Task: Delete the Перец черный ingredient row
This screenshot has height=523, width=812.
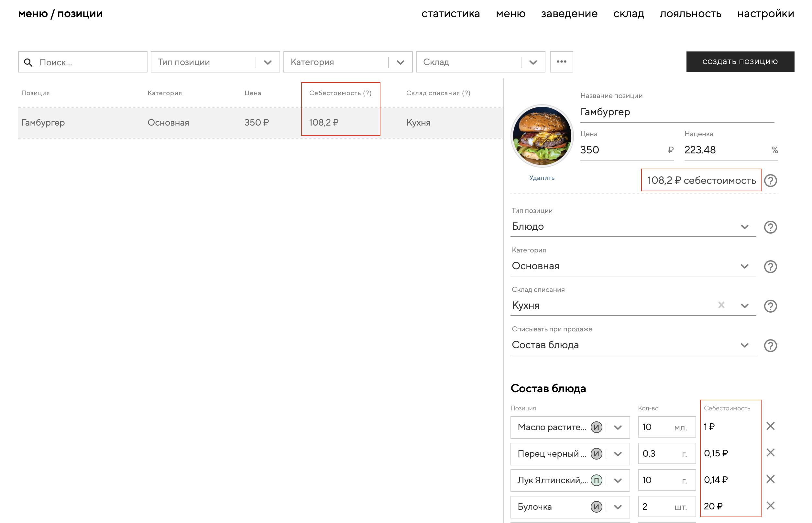Action: pos(770,453)
